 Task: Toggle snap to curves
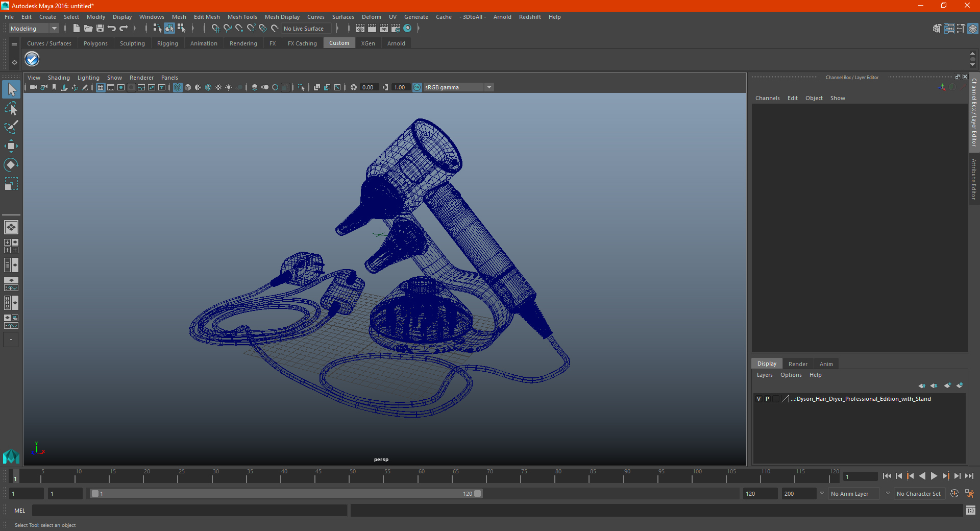(x=228, y=29)
